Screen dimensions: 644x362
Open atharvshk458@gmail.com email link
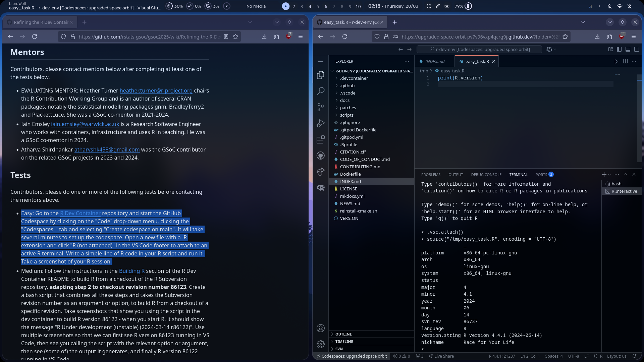click(x=107, y=149)
